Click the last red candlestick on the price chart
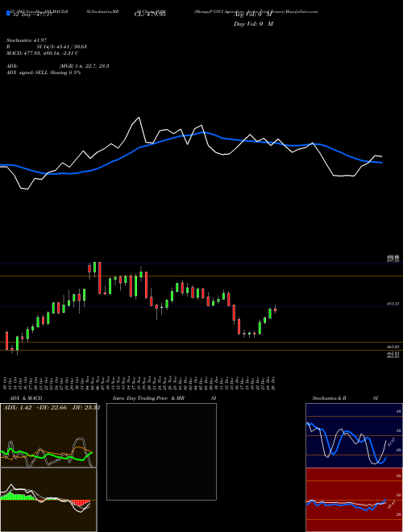Viewport: 403px width, 532px height. click(275, 309)
